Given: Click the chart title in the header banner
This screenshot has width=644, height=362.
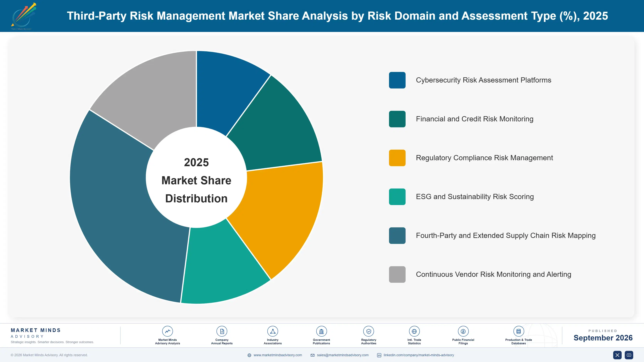Looking at the screenshot, I should pos(337,16).
